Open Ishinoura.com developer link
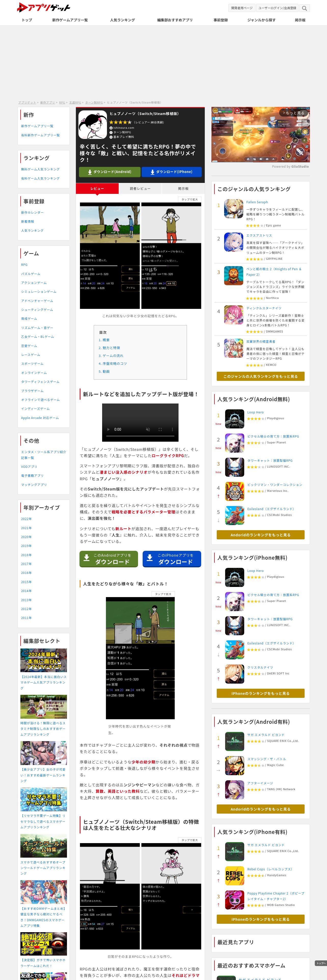The image size is (327, 980). (123, 128)
